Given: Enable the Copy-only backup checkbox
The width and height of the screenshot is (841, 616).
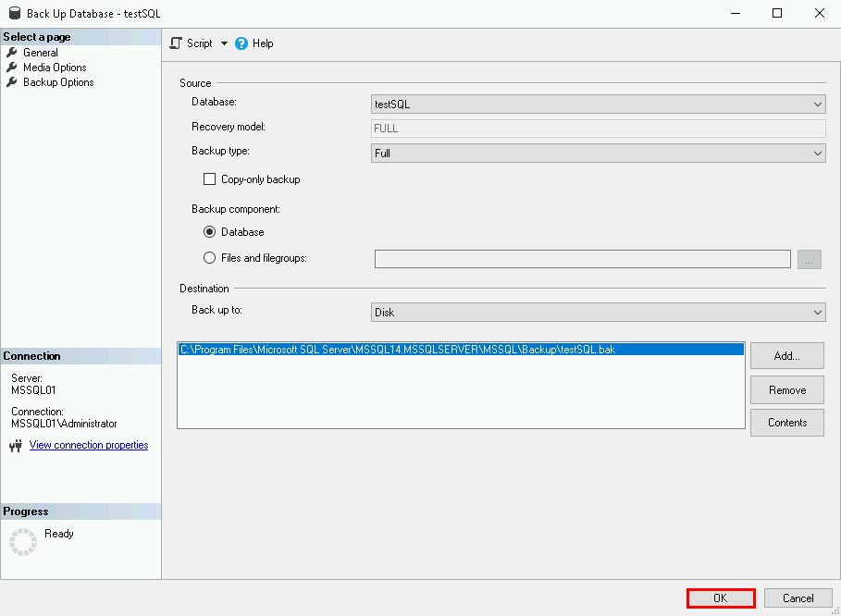Looking at the screenshot, I should (x=209, y=179).
